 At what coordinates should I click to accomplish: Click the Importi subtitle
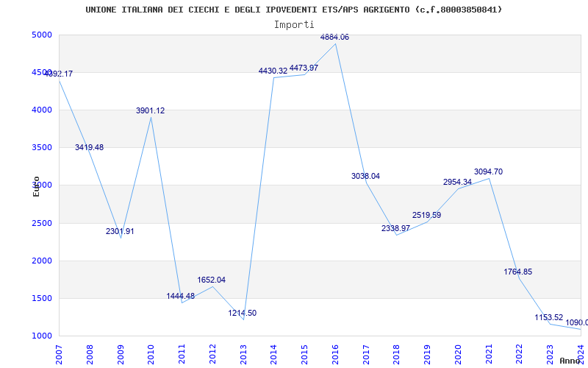(x=294, y=25)
